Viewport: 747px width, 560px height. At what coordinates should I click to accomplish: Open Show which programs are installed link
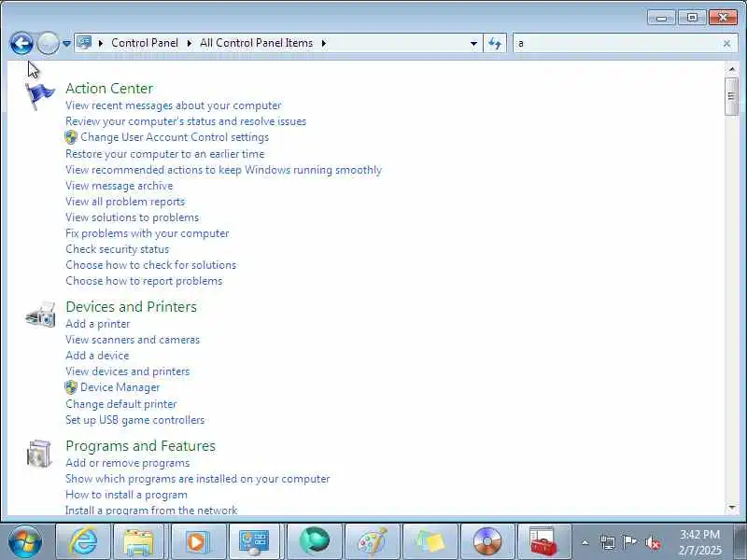pyautogui.click(x=197, y=479)
